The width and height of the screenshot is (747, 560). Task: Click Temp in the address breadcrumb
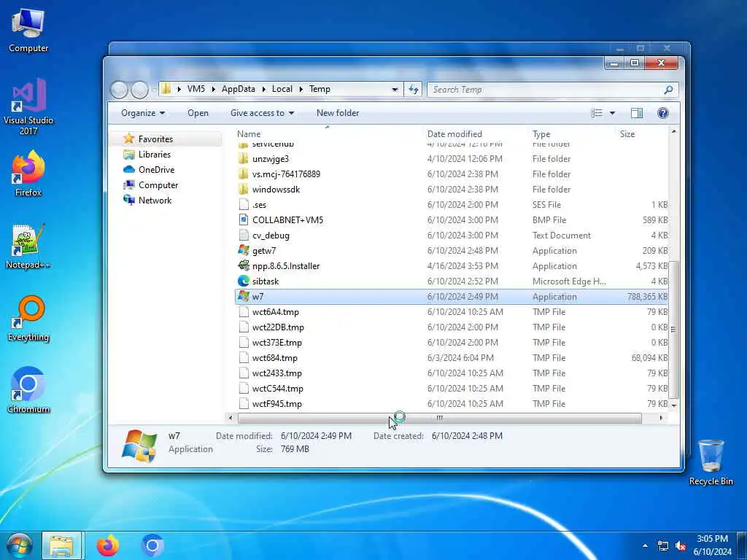320,89
